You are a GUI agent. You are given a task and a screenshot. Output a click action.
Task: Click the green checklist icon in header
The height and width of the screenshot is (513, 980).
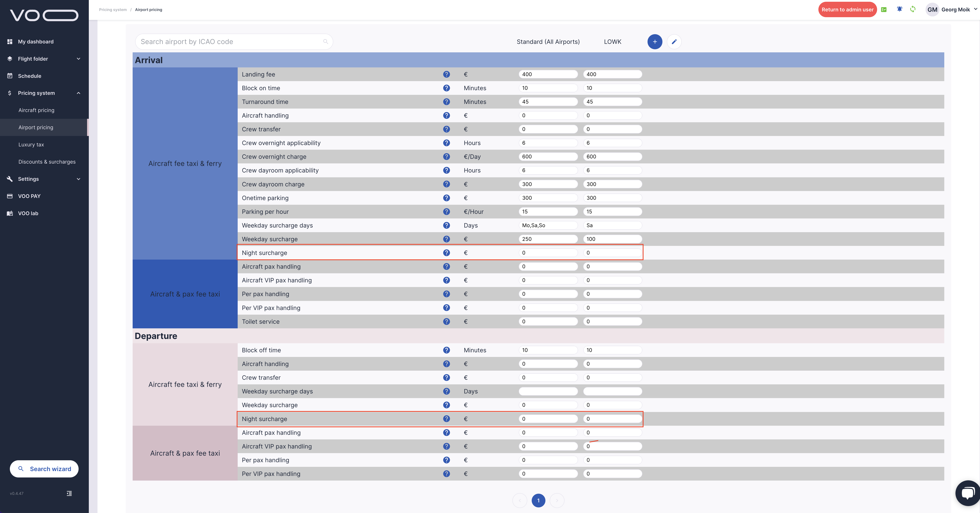pos(884,9)
